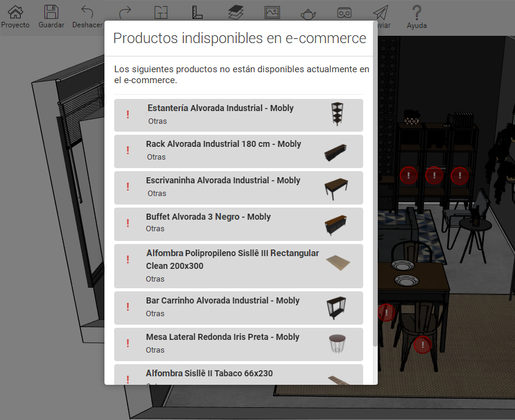Open the Proyecto home icon
Viewport: 515px width, 420px height.
pos(15,13)
